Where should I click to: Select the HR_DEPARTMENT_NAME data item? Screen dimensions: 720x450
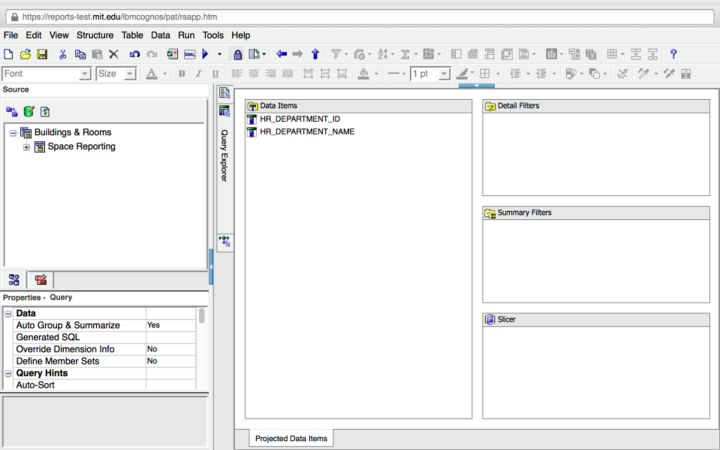tap(307, 131)
